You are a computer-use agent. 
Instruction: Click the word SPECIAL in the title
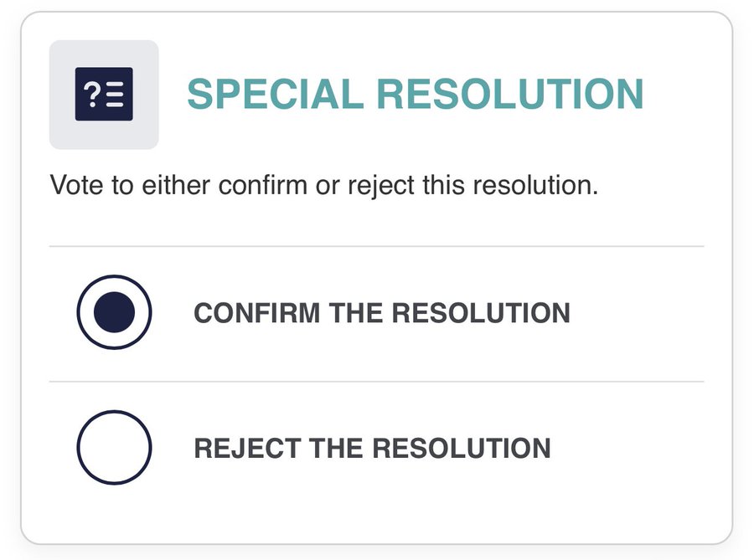click(x=275, y=94)
